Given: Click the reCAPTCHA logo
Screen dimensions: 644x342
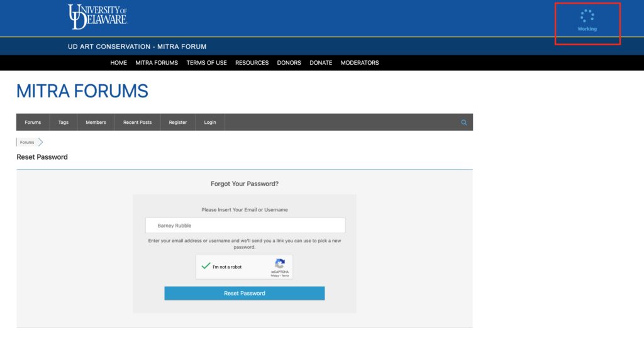Looking at the screenshot, I should pyautogui.click(x=280, y=263).
